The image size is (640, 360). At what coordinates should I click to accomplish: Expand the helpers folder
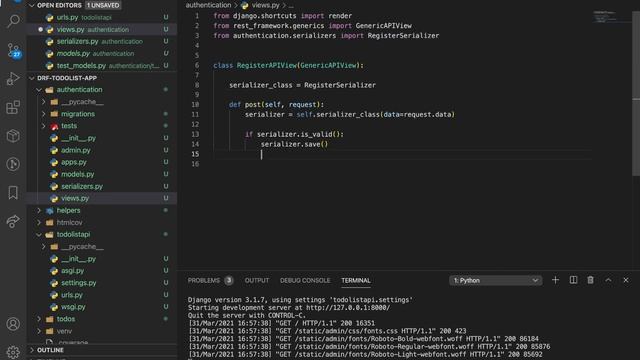[39, 210]
